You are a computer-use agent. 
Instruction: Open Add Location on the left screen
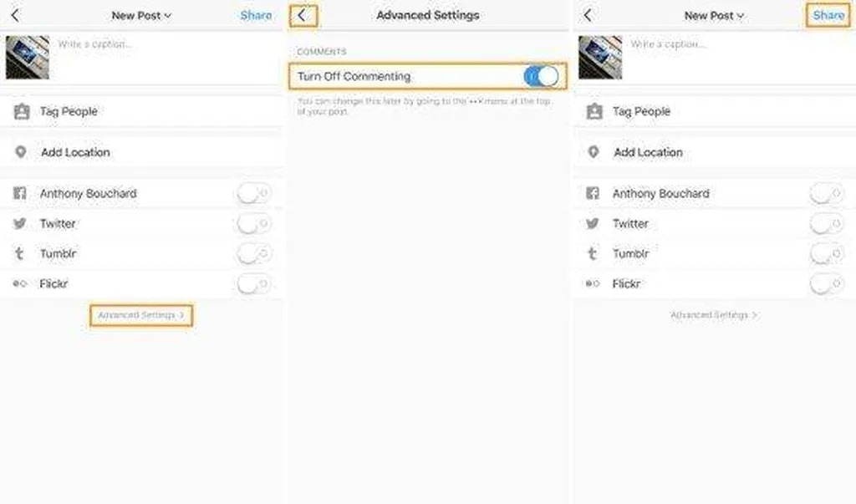[75, 152]
